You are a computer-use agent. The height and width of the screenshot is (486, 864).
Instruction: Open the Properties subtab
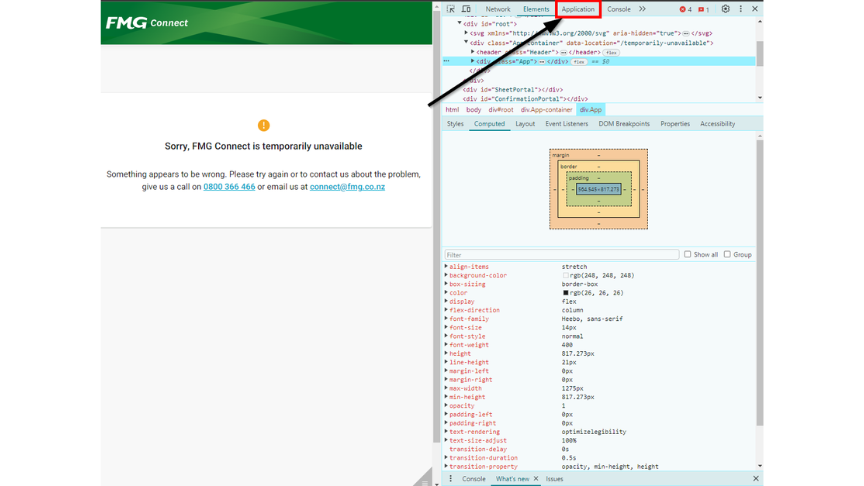[675, 124]
